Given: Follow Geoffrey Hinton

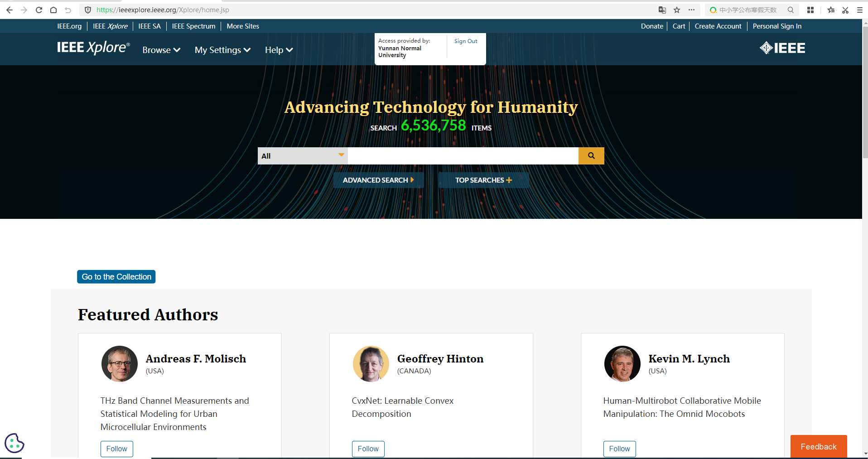Looking at the screenshot, I should pos(368,449).
